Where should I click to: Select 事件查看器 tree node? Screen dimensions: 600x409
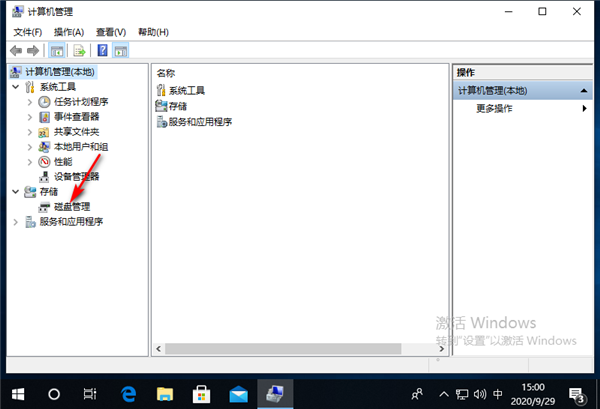[76, 117]
